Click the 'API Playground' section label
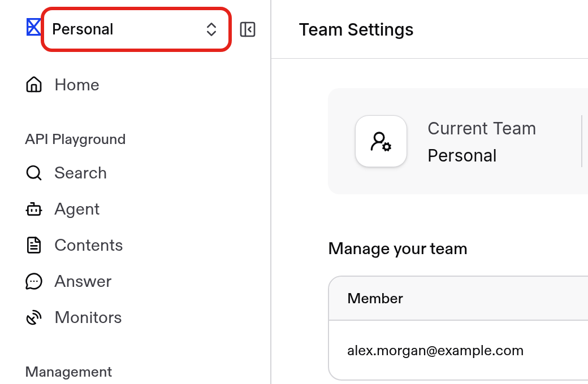The image size is (588, 384). (75, 139)
